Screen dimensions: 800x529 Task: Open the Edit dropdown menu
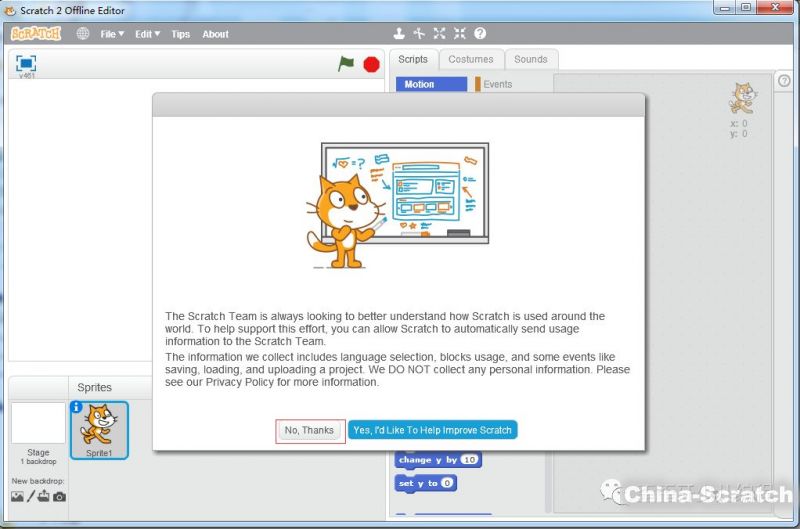click(147, 34)
